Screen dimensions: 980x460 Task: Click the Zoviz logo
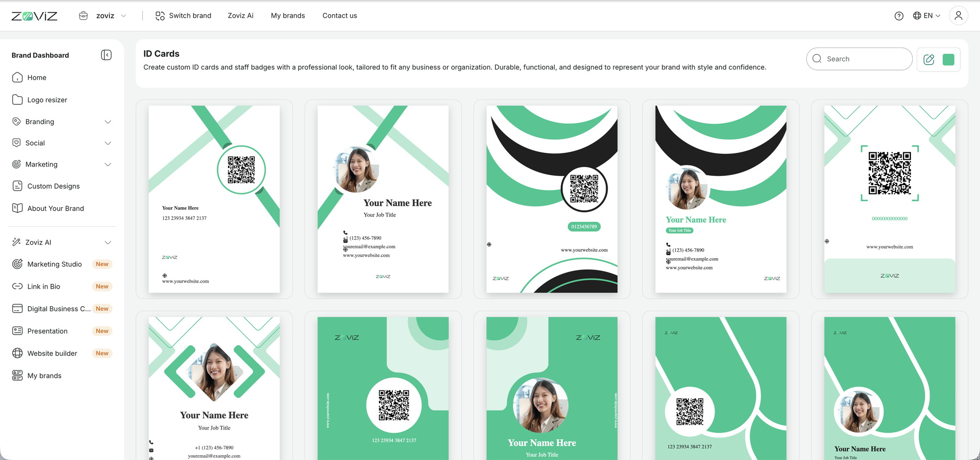point(34,16)
